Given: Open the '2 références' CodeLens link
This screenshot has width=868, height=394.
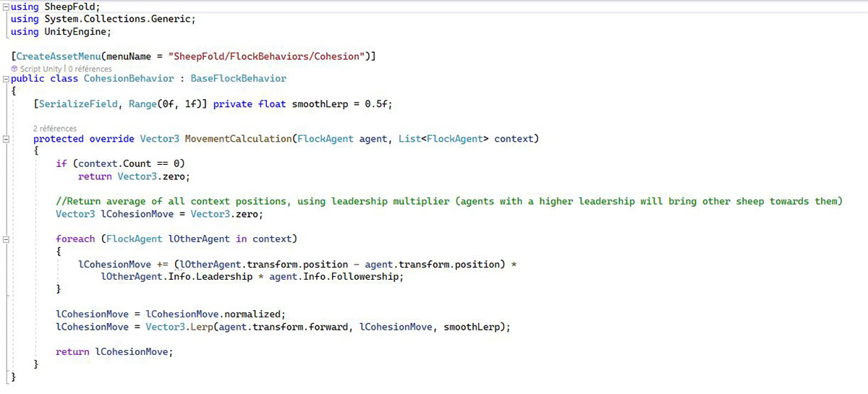Looking at the screenshot, I should [x=55, y=129].
